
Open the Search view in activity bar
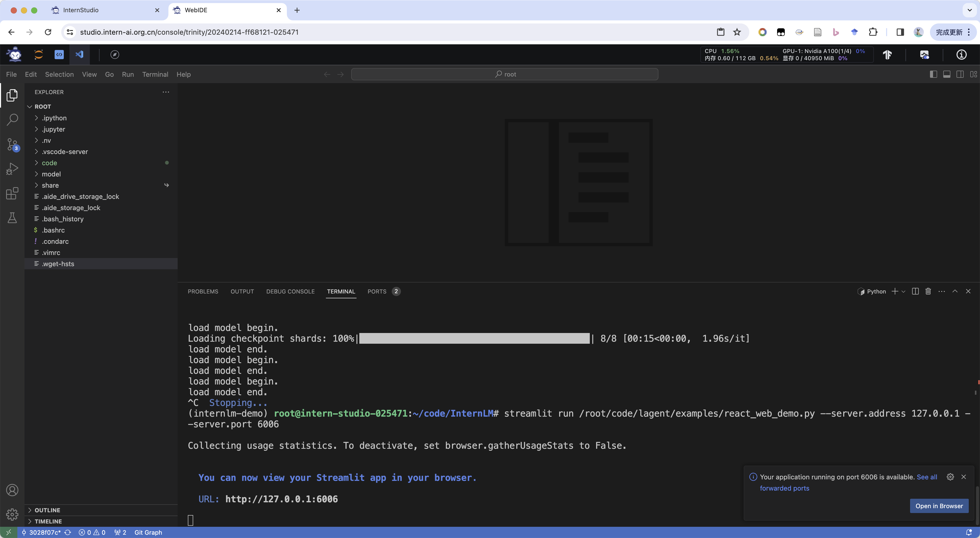(x=12, y=119)
